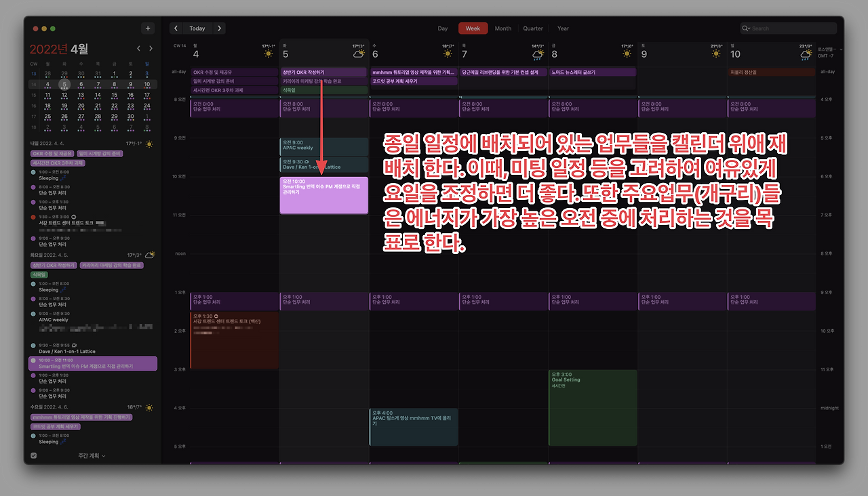Open all-day event 노마드 뉴스레터 글쓰기
Screen dimensions: 868x496
click(x=592, y=72)
